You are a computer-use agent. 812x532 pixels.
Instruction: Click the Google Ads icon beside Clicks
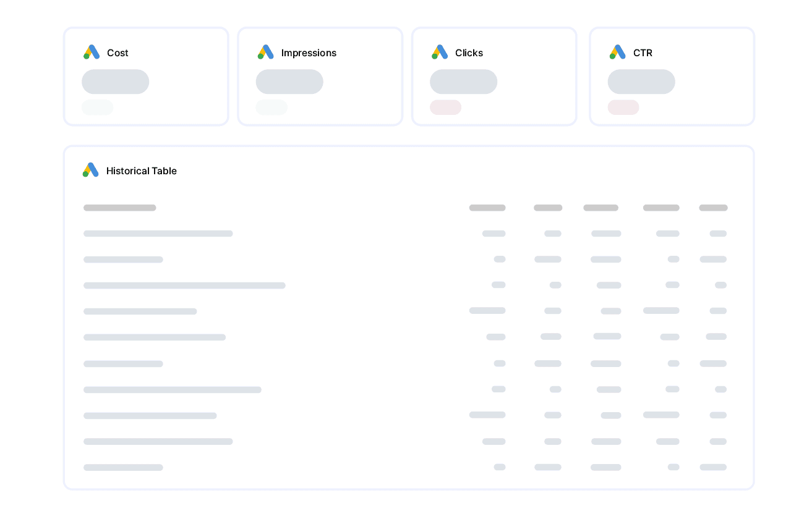pyautogui.click(x=440, y=53)
